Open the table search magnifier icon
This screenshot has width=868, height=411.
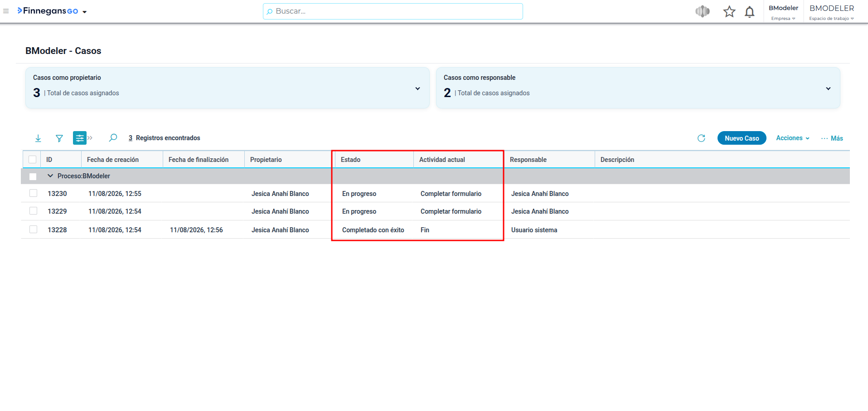coord(113,137)
